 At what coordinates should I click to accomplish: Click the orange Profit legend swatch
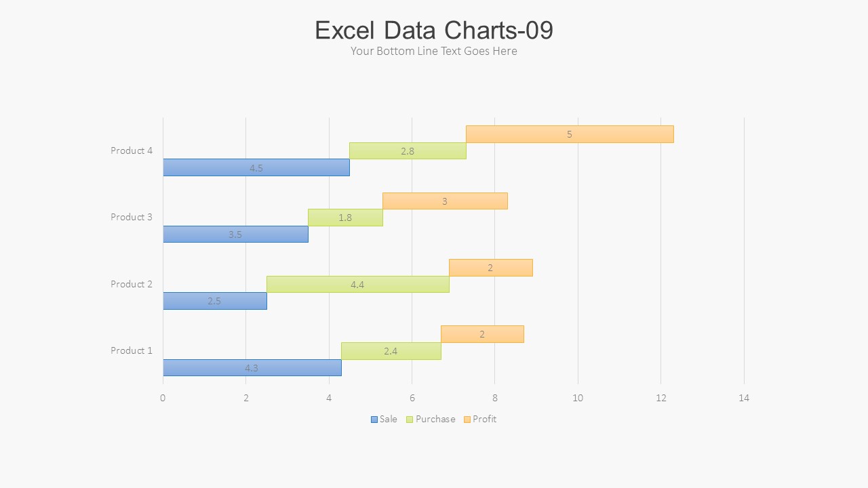click(467, 420)
